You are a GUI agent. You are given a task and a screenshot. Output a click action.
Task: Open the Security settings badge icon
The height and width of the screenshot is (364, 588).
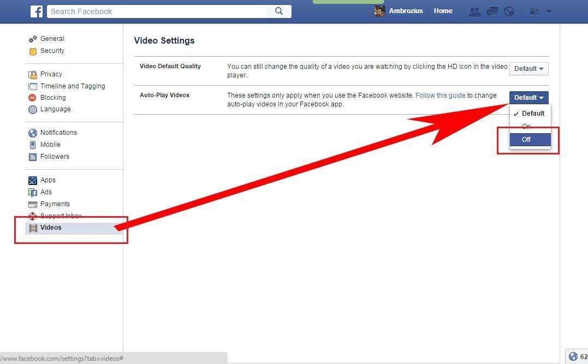tap(33, 51)
